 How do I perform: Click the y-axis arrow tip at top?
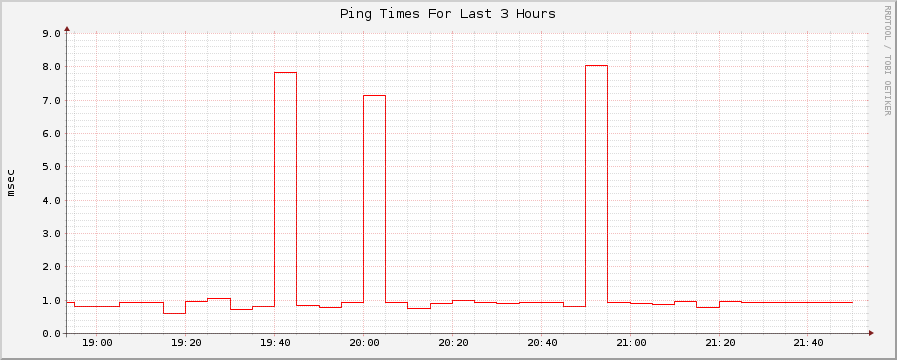[67, 28]
